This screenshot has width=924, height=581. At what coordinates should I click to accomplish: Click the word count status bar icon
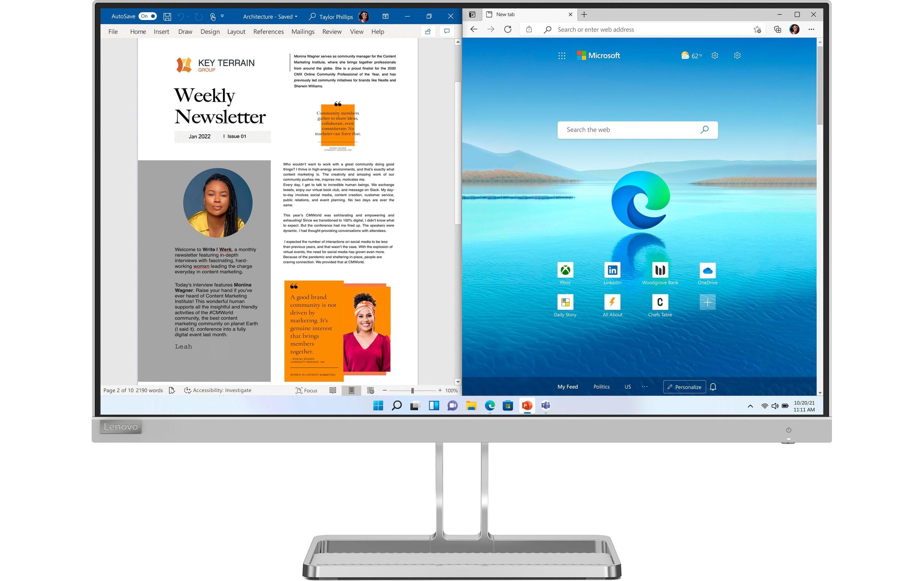(148, 389)
